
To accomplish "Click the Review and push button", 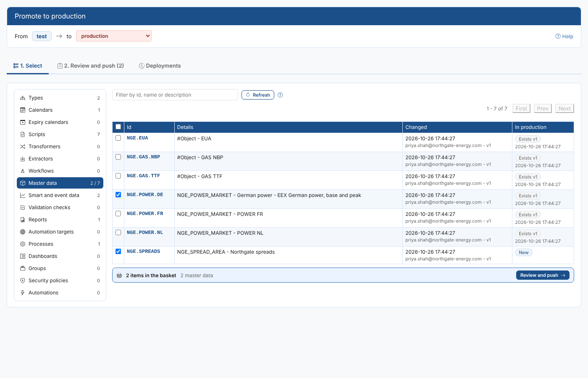I will tap(543, 275).
